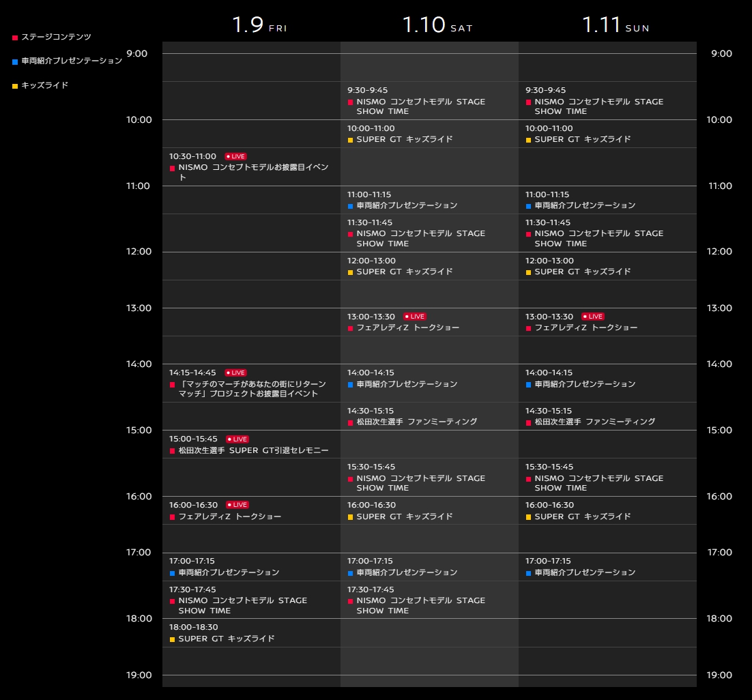Viewport: 752px width, 700px height.
Task: Open Friday's マッチのマーチ project unveiling event
Action: 252,389
